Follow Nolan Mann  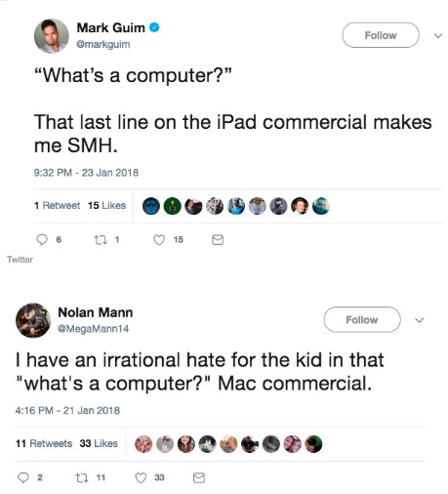click(x=362, y=319)
